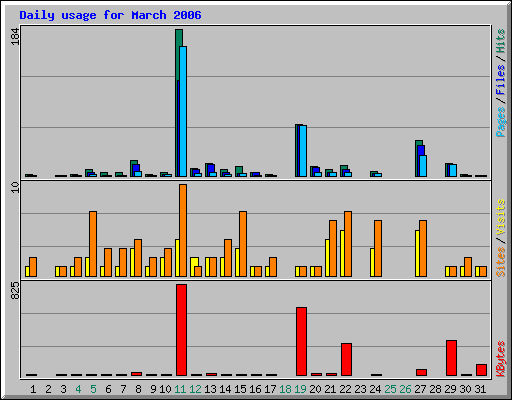Click the red KBytes bar for day 29
This screenshot has width=512, height=400.
[451, 358]
